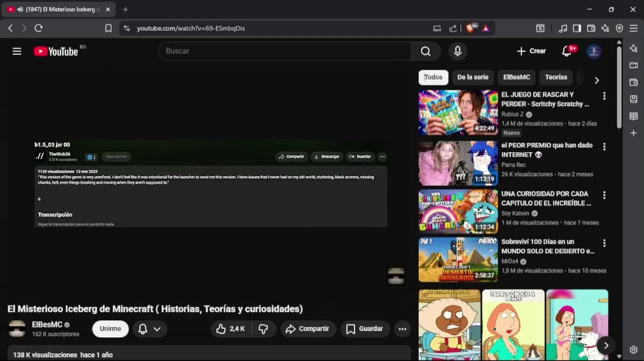Viewport: 644px width, 361px height.
Task: Open the ElBesMC channel avatar
Action: [x=17, y=328]
